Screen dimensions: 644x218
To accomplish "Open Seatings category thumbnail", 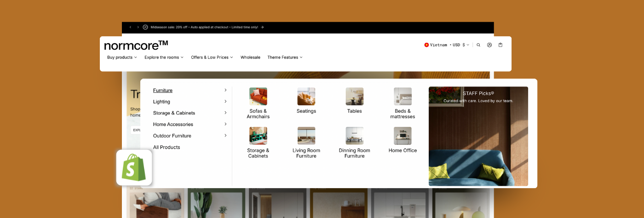I will (306, 97).
